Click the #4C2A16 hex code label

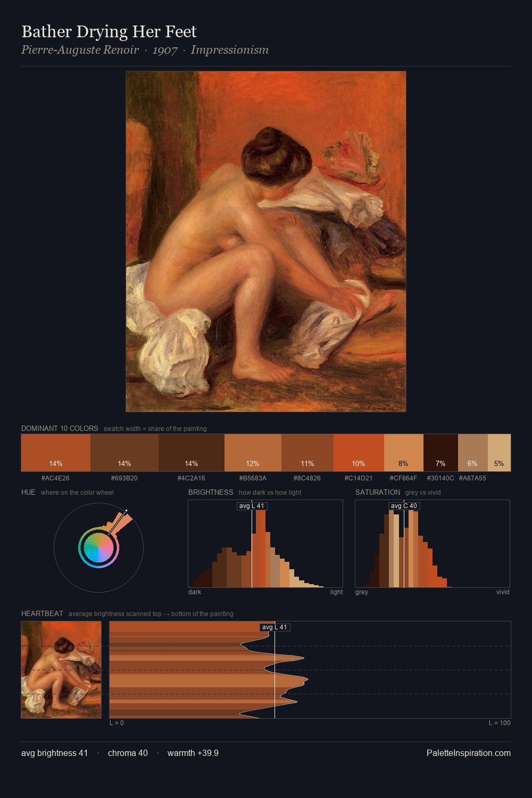tap(191, 478)
